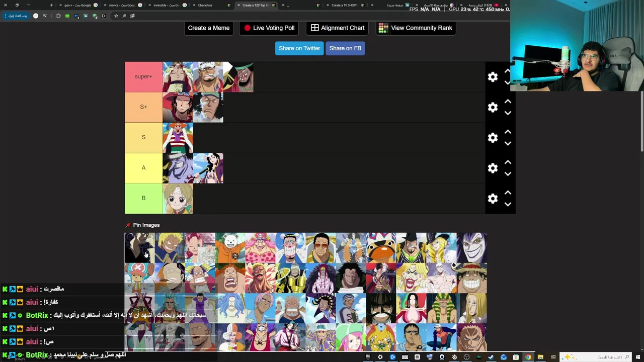Image resolution: width=644 pixels, height=362 pixels.
Task: Open OBS Studio from taskbar
Action: (466, 357)
